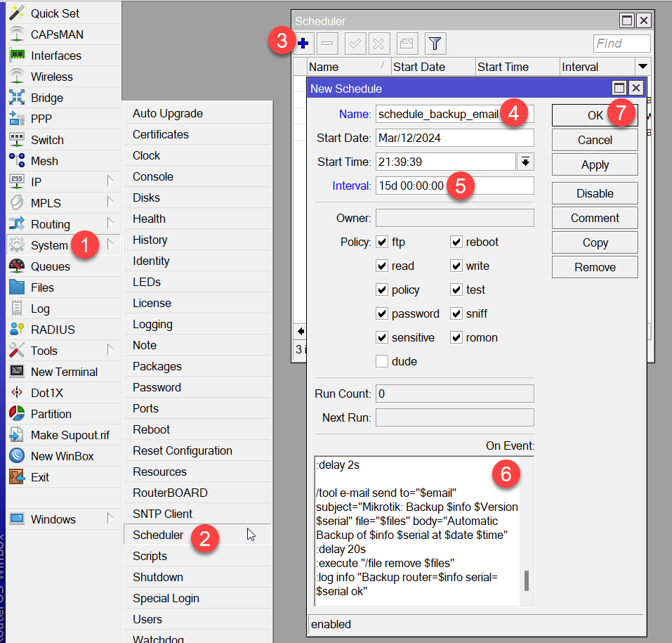The image size is (672, 643).
Task: Open New Terminal from the sidebar
Action: 64,372
